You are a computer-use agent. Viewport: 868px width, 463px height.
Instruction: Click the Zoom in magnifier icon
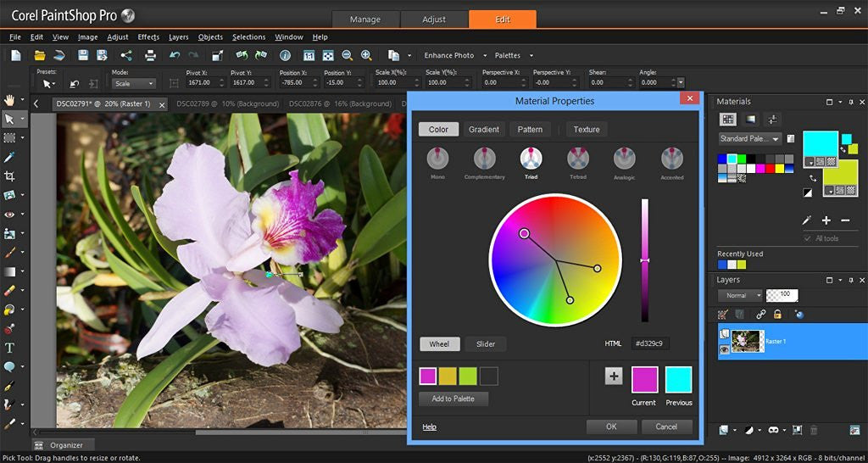coord(366,55)
